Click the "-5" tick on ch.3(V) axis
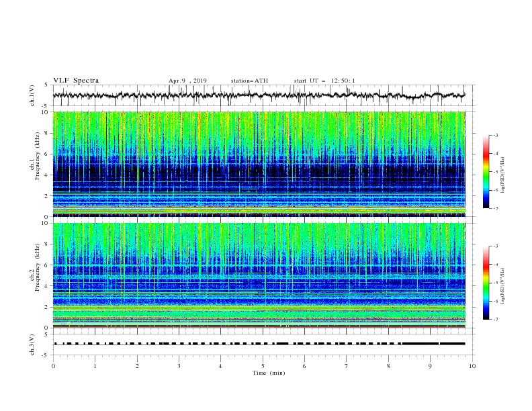This screenshot has height=411, width=532. pos(46,355)
